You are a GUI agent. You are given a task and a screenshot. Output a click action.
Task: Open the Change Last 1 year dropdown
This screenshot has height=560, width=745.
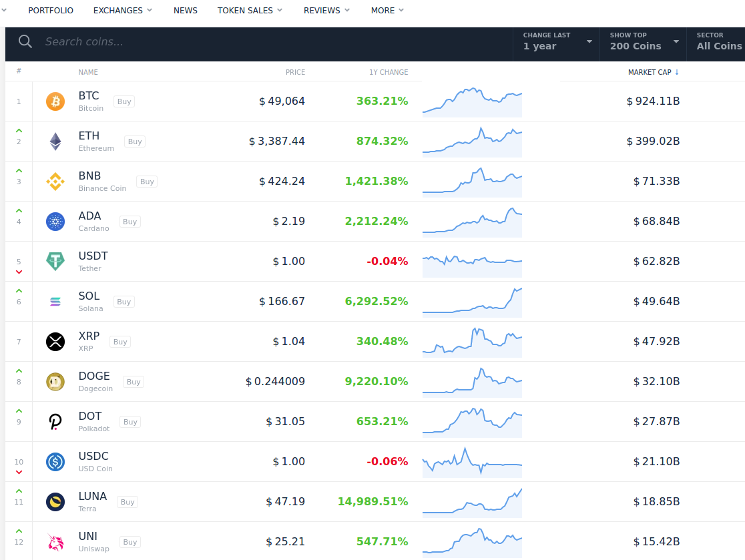556,42
